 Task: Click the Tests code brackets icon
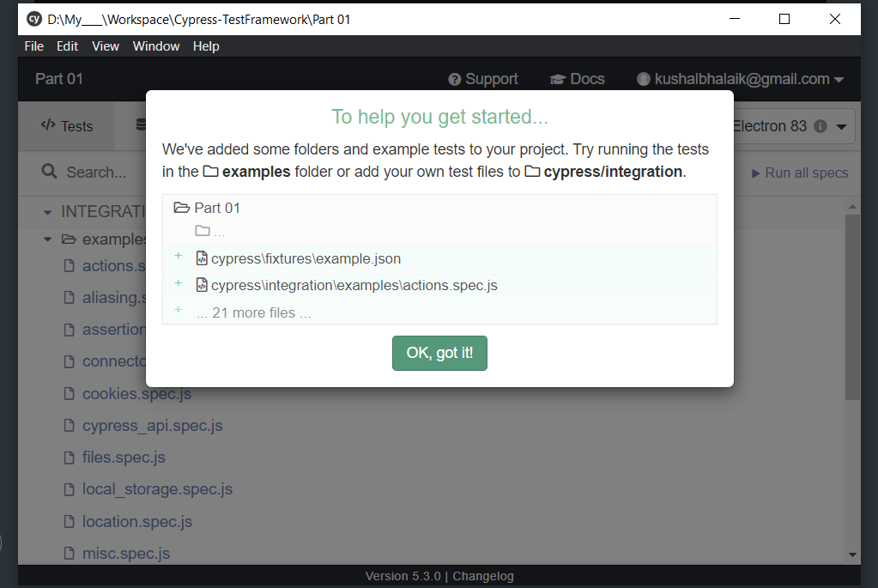click(48, 124)
